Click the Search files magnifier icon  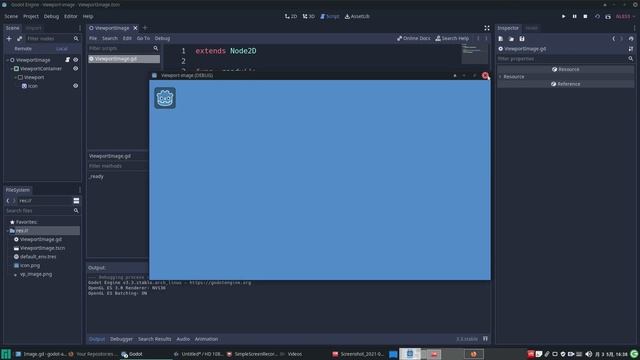(76, 211)
